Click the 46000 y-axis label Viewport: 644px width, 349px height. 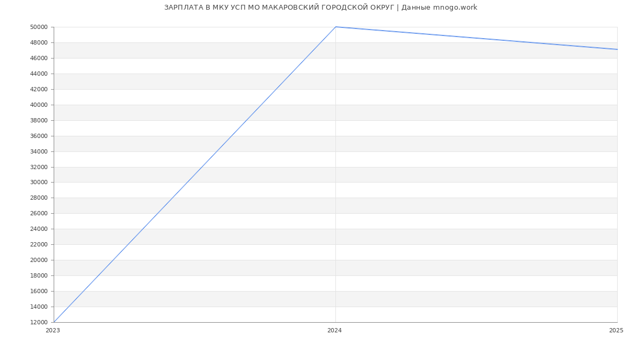[39, 59]
